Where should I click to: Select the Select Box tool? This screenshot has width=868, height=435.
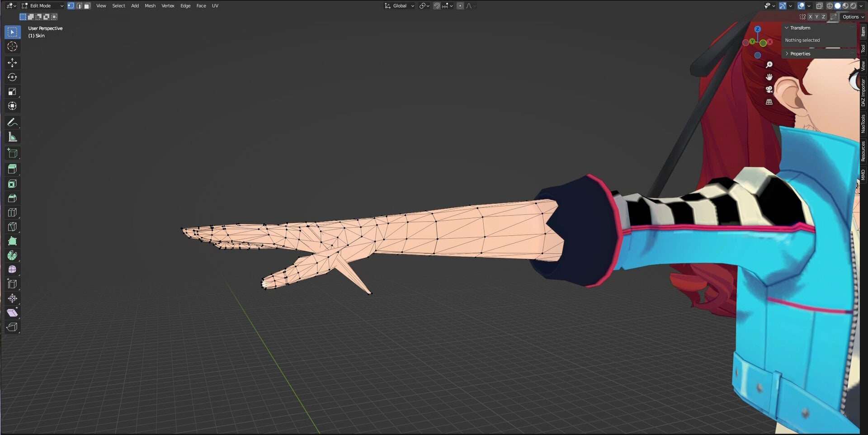click(12, 32)
